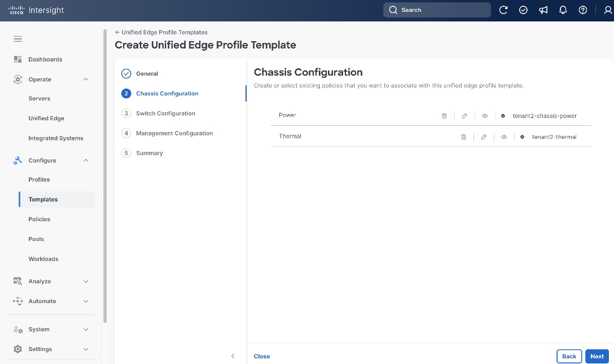Open the user profile icon
Image resolution: width=614 pixels, height=364 pixels.
point(608,10)
